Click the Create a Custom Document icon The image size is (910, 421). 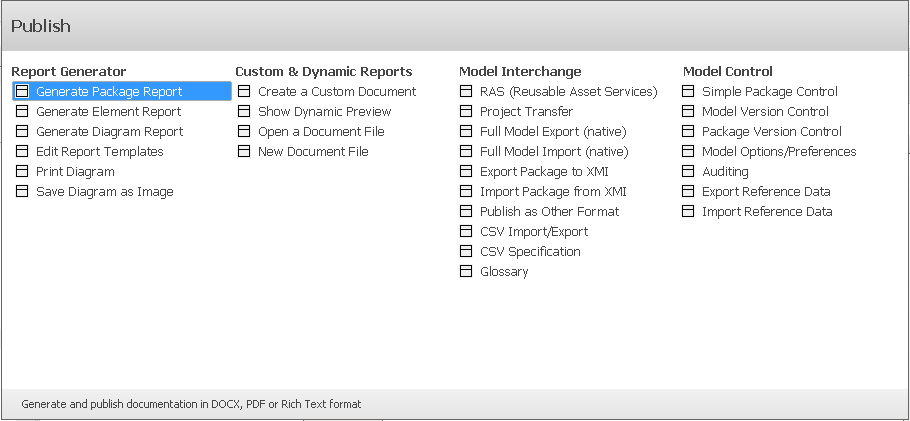244,91
